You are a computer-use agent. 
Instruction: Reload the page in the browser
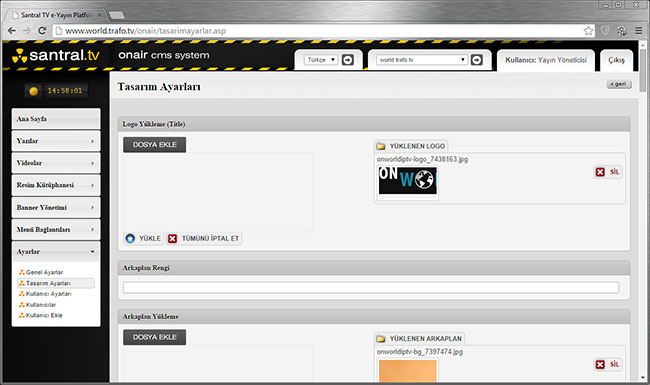point(42,31)
